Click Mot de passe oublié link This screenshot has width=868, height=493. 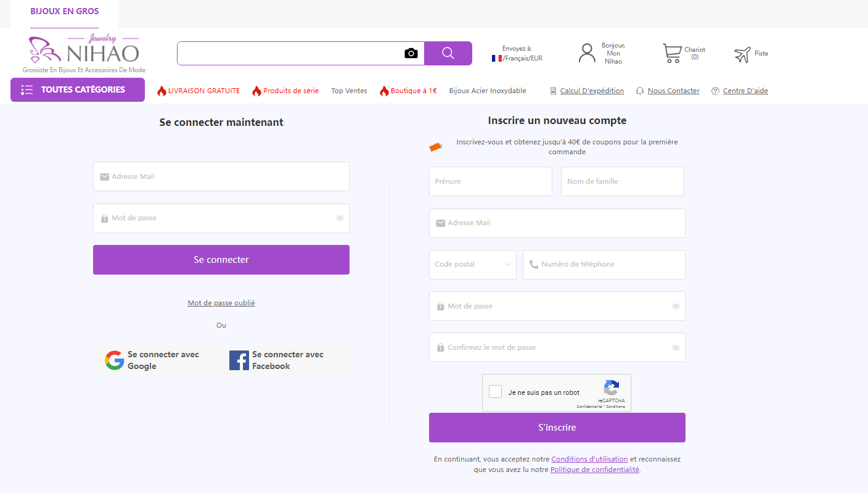tap(221, 303)
